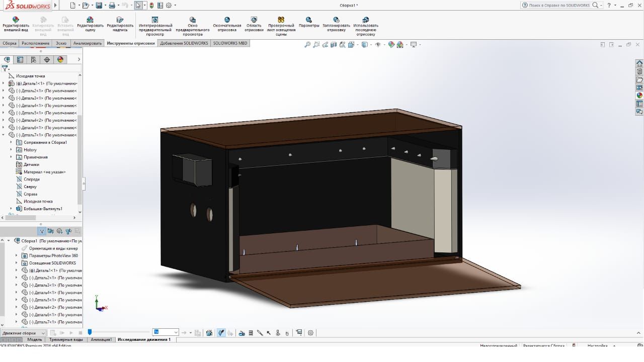Toggle the Autokey button in motion toolbar
This screenshot has width=644, height=362.
click(x=221, y=333)
